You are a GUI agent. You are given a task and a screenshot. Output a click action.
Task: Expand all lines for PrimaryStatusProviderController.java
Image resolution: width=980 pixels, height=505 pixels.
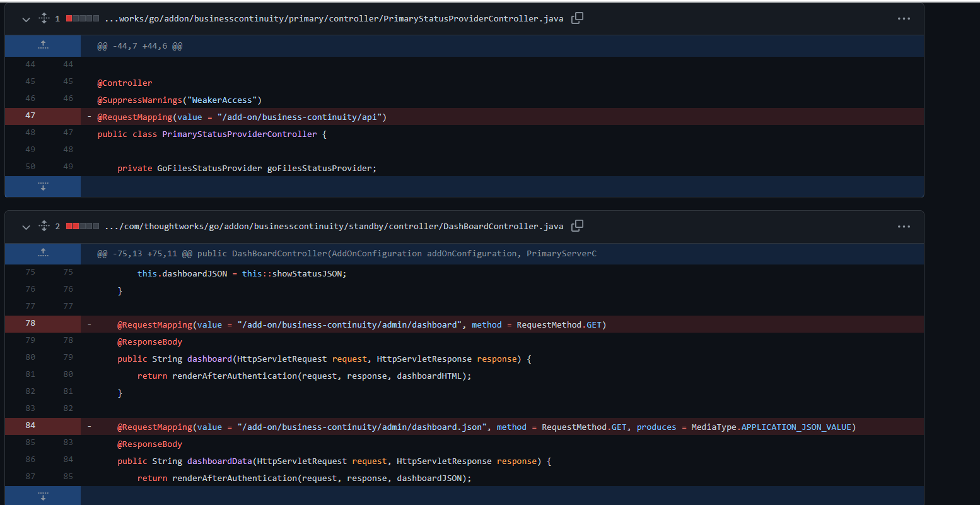44,18
